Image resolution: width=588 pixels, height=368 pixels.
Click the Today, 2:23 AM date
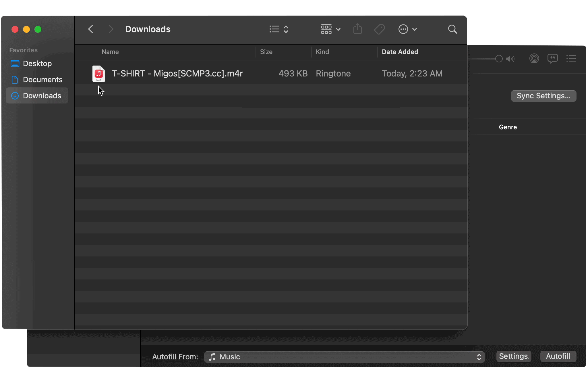point(412,74)
